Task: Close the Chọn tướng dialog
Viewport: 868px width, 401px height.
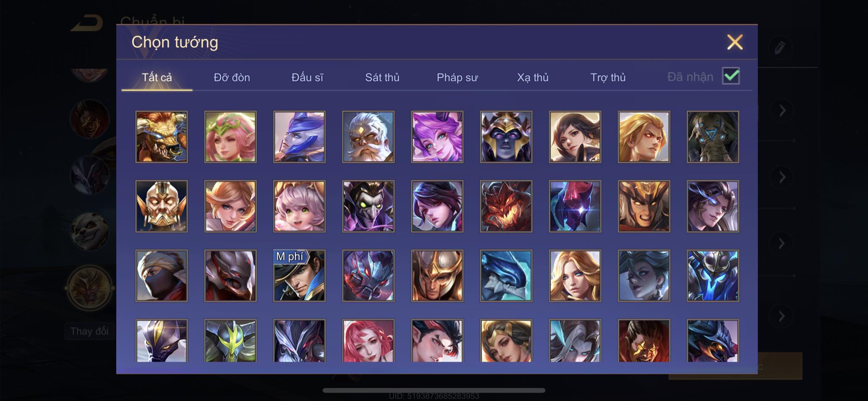Action: (x=735, y=42)
